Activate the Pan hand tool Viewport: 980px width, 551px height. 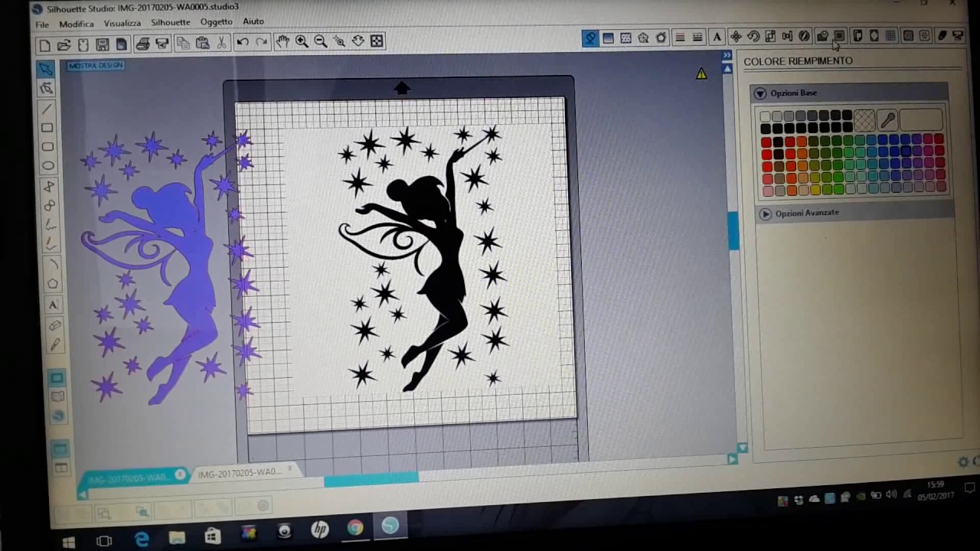(283, 42)
